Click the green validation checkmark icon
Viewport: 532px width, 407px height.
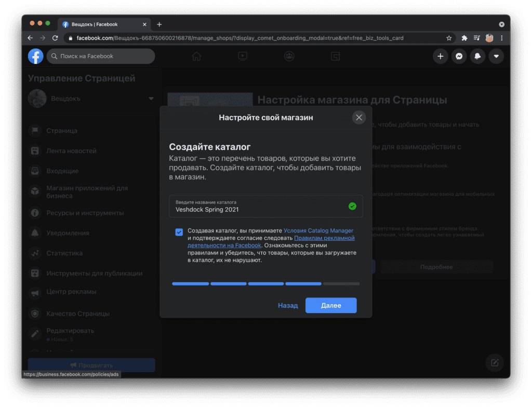point(353,206)
